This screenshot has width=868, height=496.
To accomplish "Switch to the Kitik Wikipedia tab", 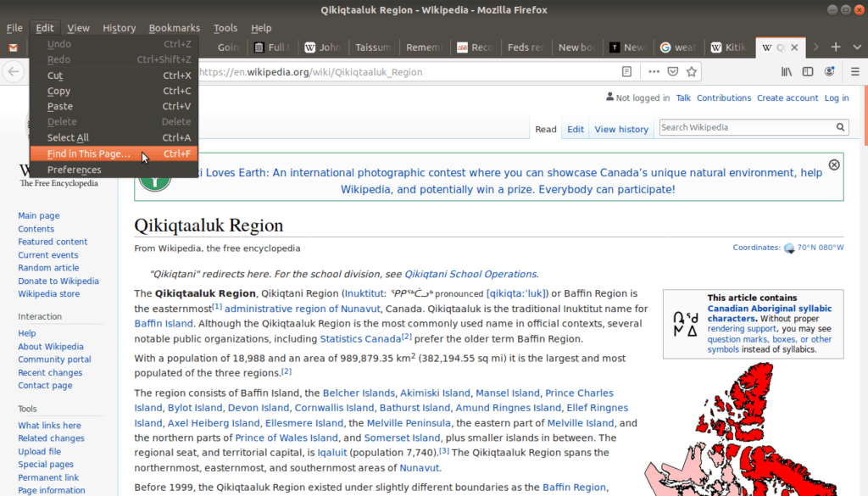I will (730, 47).
